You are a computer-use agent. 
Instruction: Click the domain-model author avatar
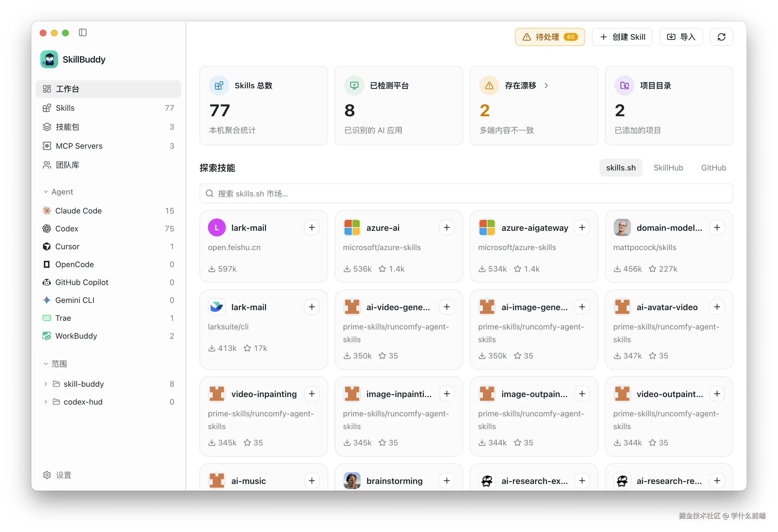coord(622,228)
